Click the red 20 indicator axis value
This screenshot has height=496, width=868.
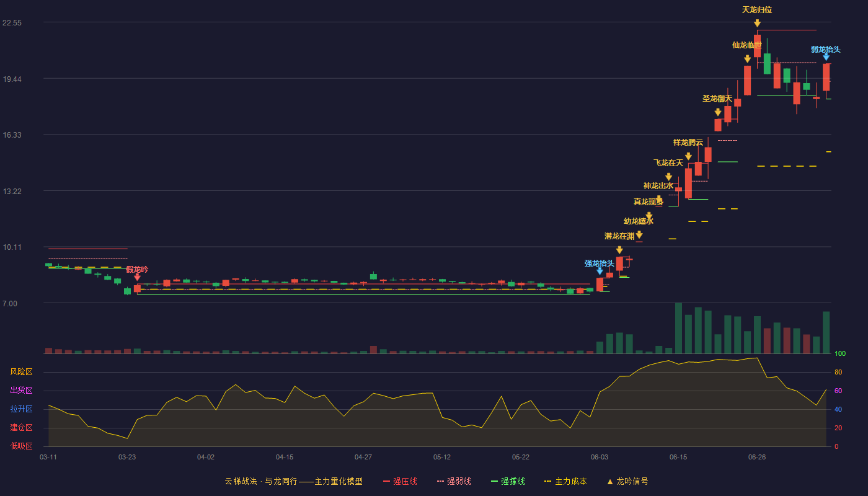click(838, 428)
